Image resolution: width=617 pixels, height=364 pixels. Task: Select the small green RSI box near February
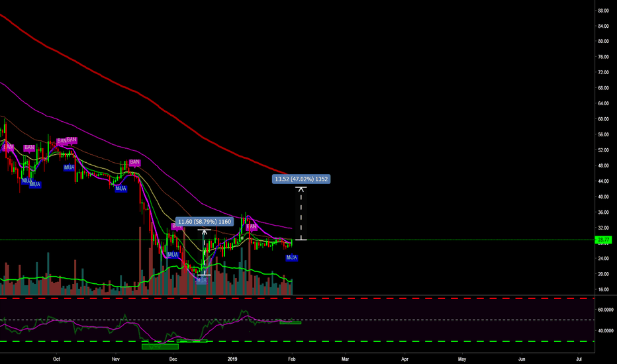tap(291, 323)
